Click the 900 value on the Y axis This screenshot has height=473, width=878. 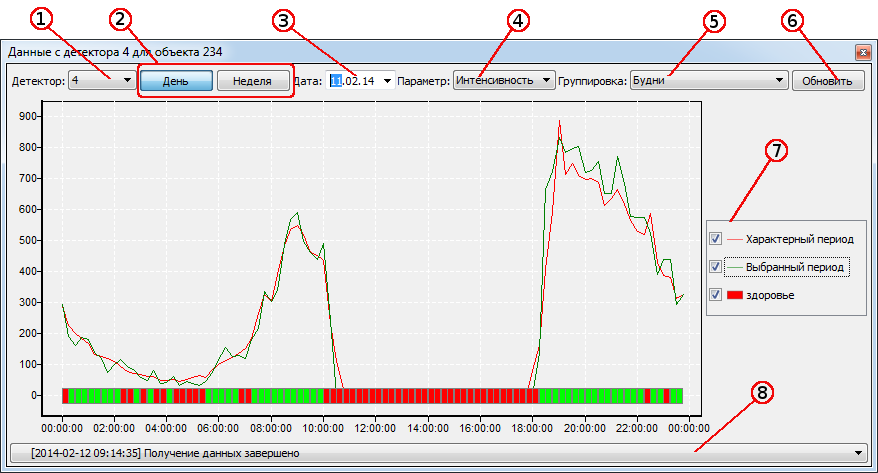pyautogui.click(x=27, y=116)
